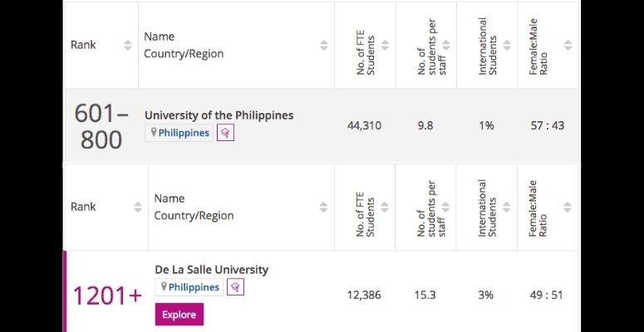The width and height of the screenshot is (644, 332).
Task: Click the graduation cap icon beside De La Salle University
Action: [x=235, y=287]
